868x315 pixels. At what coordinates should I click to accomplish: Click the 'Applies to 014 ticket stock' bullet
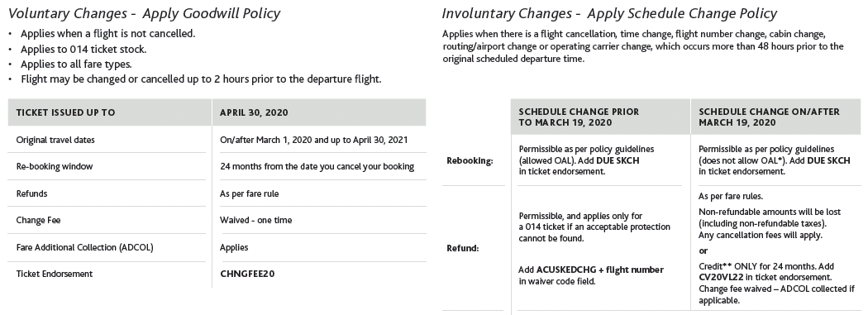[x=83, y=50]
